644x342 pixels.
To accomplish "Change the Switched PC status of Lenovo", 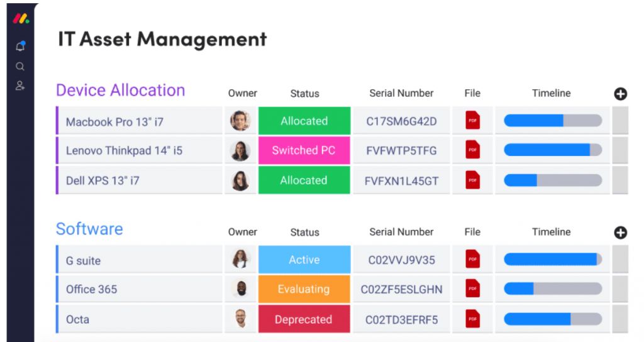I will point(304,151).
